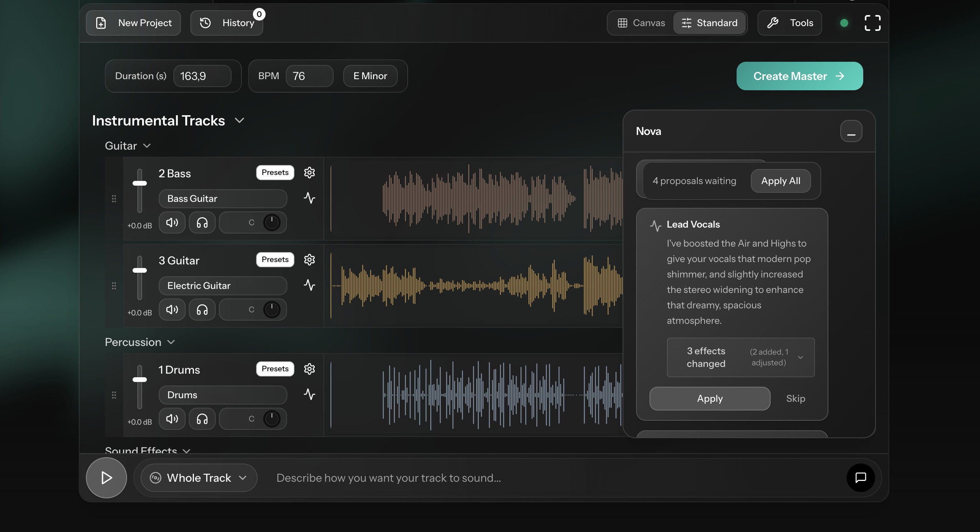Click the Duration field showing 163,9

point(202,76)
